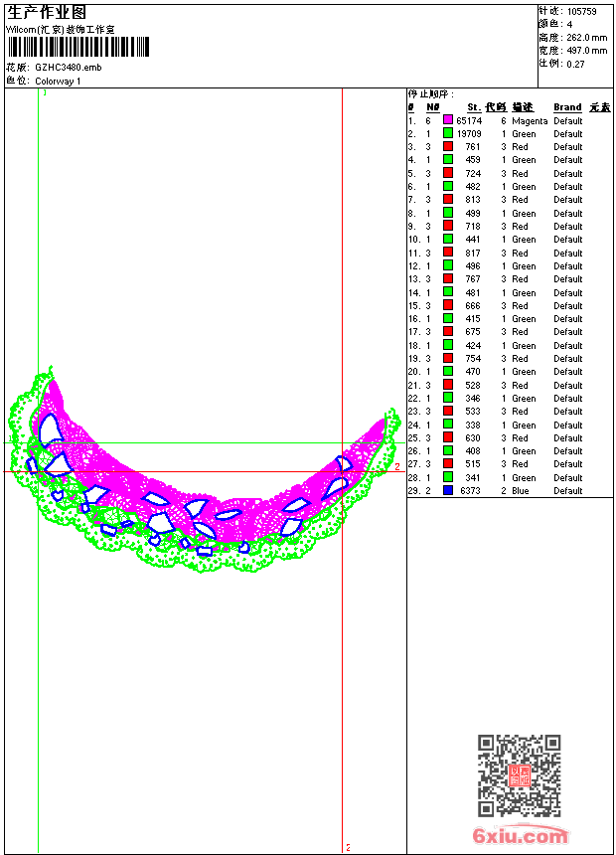The width and height of the screenshot is (616, 855).
Task: Click the 代码 column header
Action: click(495, 107)
